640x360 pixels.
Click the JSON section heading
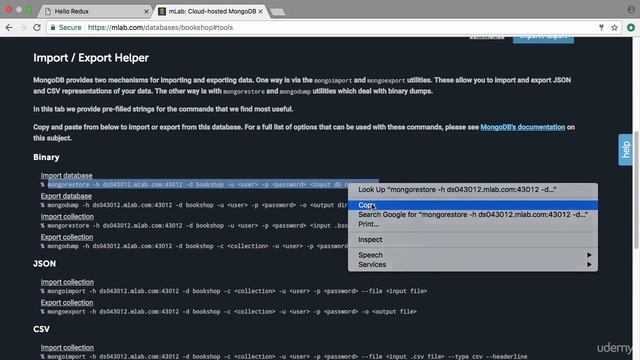tap(44, 264)
